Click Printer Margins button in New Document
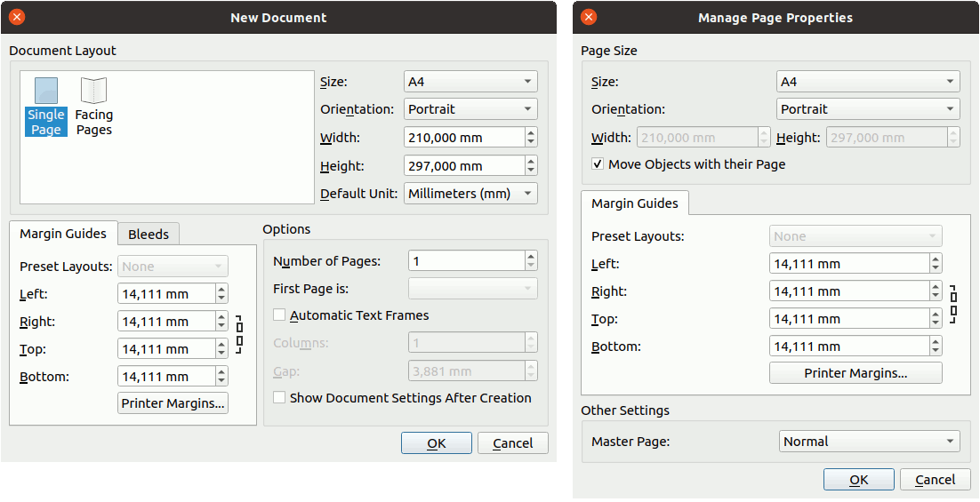The image size is (980, 502). pos(173,403)
